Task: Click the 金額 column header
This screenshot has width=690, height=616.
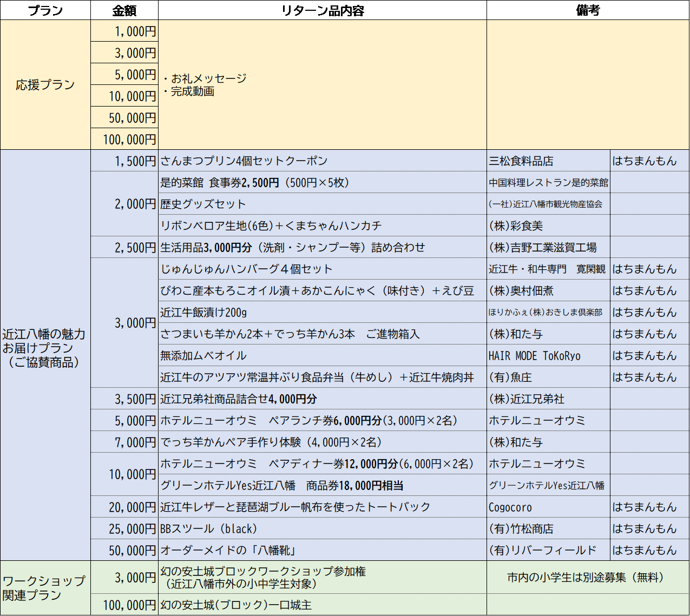Action: pos(124,10)
